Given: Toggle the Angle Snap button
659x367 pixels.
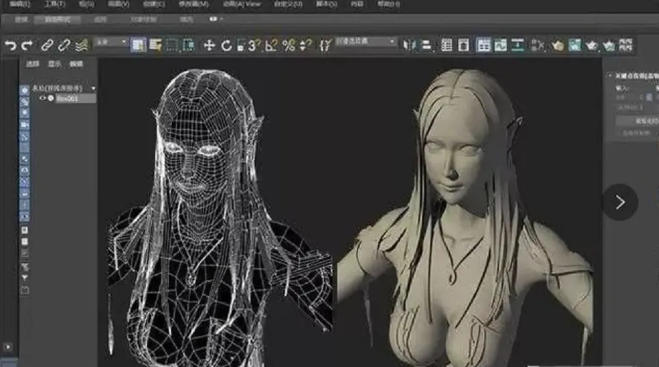Looking at the screenshot, I should tap(272, 45).
